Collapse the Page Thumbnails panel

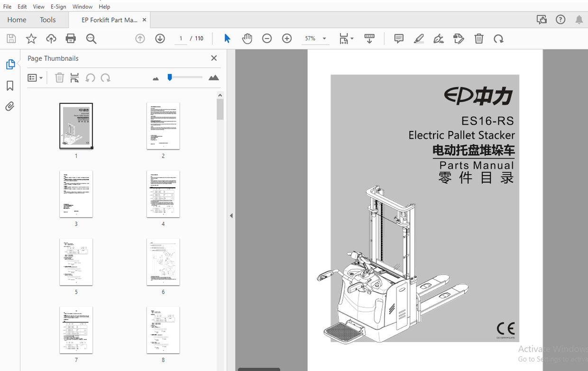click(x=213, y=58)
